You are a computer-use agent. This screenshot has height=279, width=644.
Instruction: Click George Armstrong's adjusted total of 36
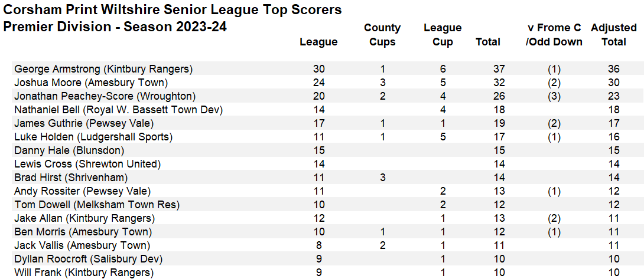point(613,69)
